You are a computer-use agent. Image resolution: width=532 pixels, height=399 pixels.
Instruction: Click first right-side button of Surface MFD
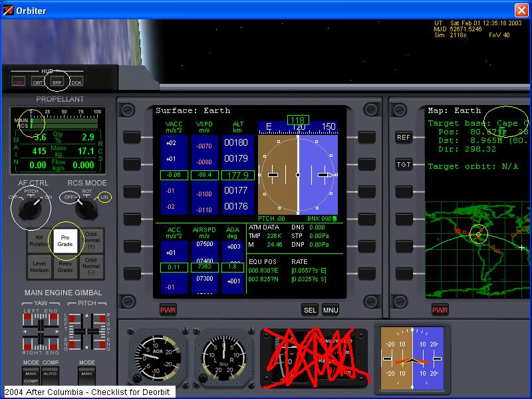coord(367,138)
